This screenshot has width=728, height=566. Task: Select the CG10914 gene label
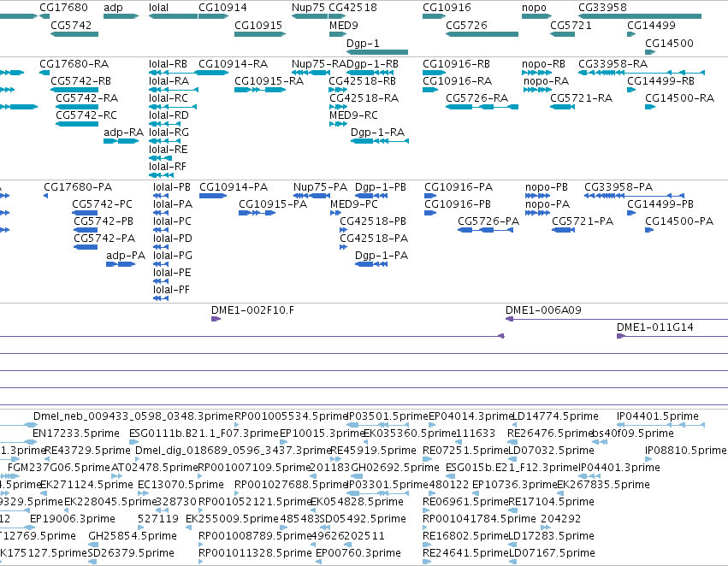(x=223, y=8)
